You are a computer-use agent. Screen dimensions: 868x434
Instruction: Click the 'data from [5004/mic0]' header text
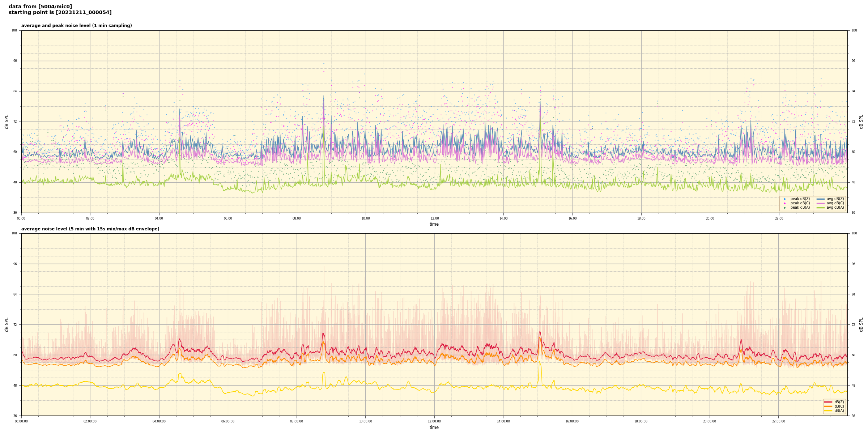40,7
